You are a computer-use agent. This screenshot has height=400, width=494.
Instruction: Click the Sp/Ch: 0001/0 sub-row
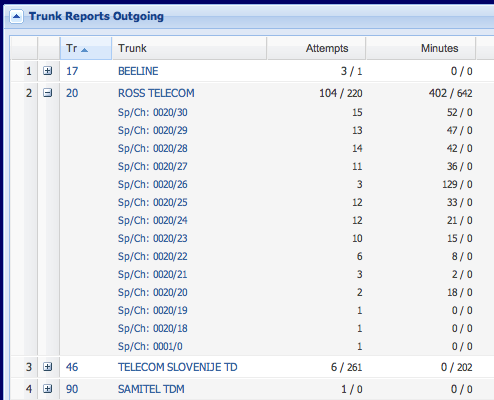(x=150, y=346)
